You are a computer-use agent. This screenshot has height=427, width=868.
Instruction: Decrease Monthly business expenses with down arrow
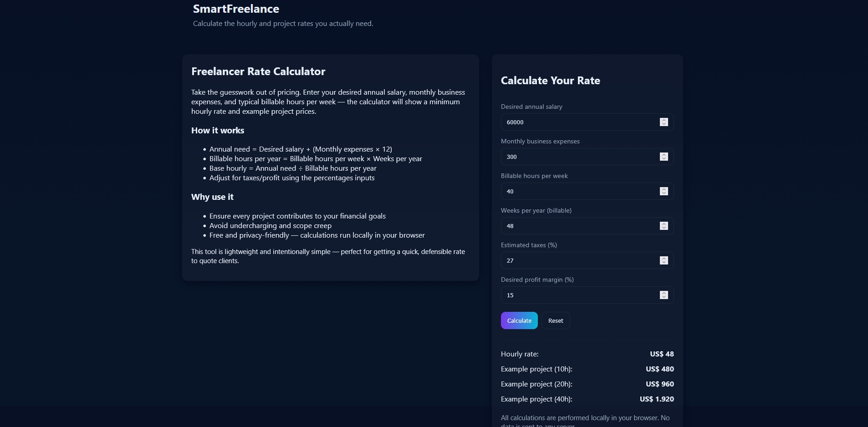(664, 159)
